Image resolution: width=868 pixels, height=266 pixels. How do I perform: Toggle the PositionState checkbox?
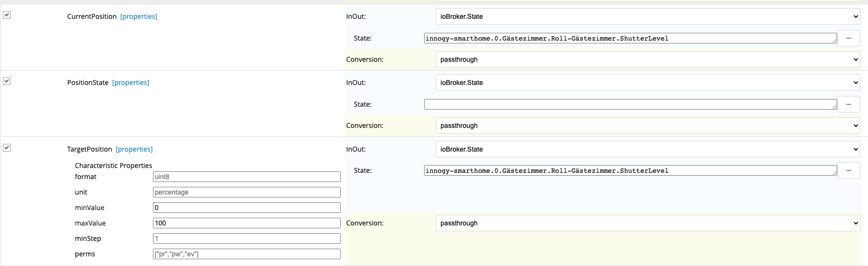(x=7, y=81)
